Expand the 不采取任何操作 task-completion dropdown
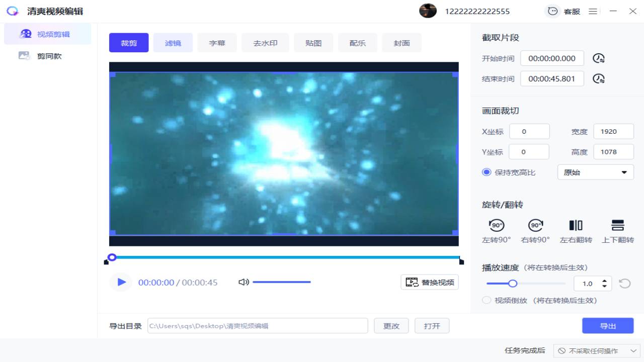The height and width of the screenshot is (362, 644). [597, 350]
